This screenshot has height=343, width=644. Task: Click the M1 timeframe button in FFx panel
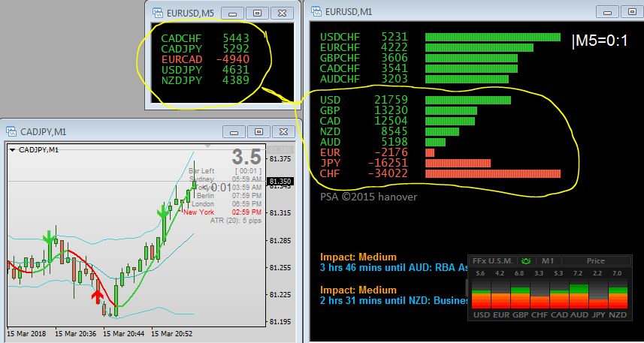(548, 260)
